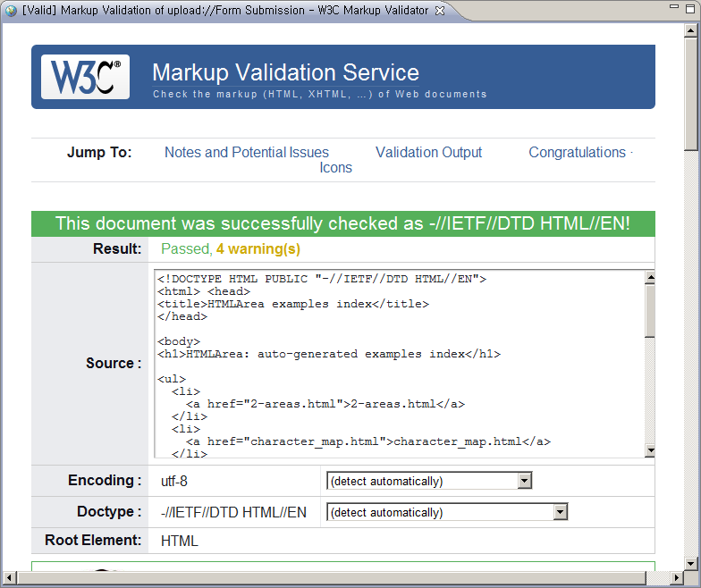Image resolution: width=701 pixels, height=588 pixels.
Task: Select the [Valid] Markup Validation tab
Action: pyautogui.click(x=224, y=11)
